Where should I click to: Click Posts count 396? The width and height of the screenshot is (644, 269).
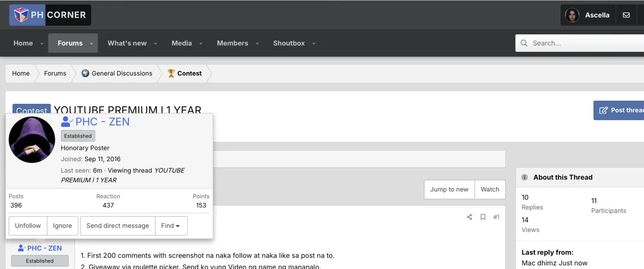coord(16,205)
